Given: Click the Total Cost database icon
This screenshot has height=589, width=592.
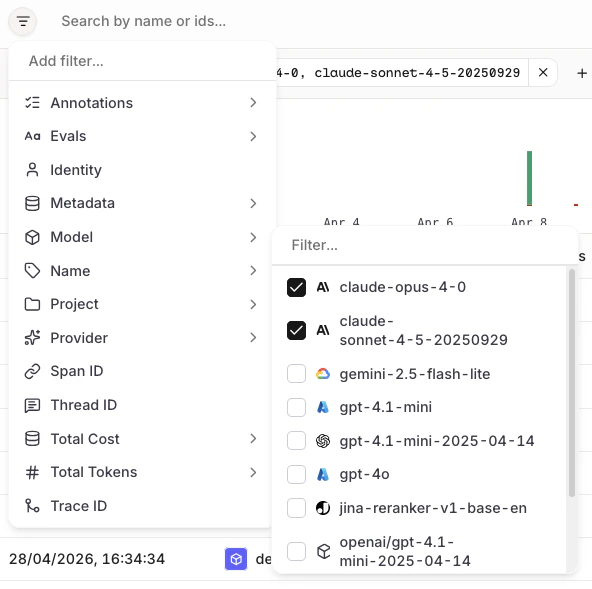Looking at the screenshot, I should (x=32, y=439).
